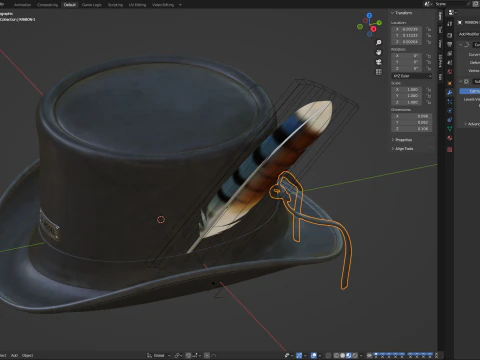Toggle the camera view icon
Image resolution: width=480 pixels, height=360 pixels.
click(379, 62)
